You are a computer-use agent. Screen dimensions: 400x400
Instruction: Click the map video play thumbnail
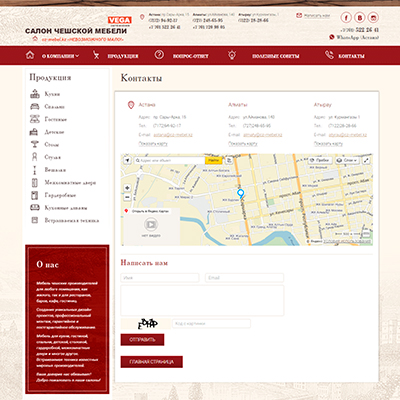[151, 224]
